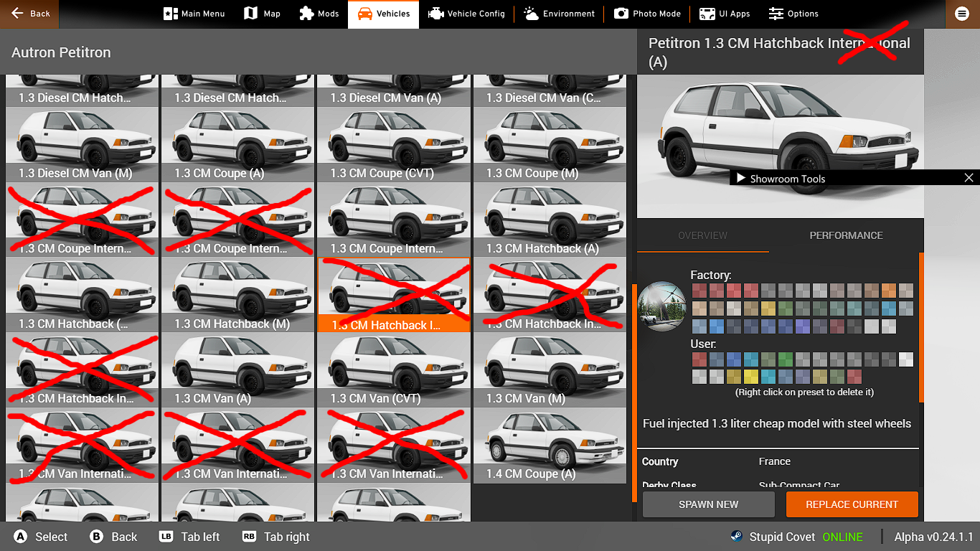Select the 1.4 CM Coupe (A) thumbnail
Screen dimensions: 980x551
click(550, 445)
